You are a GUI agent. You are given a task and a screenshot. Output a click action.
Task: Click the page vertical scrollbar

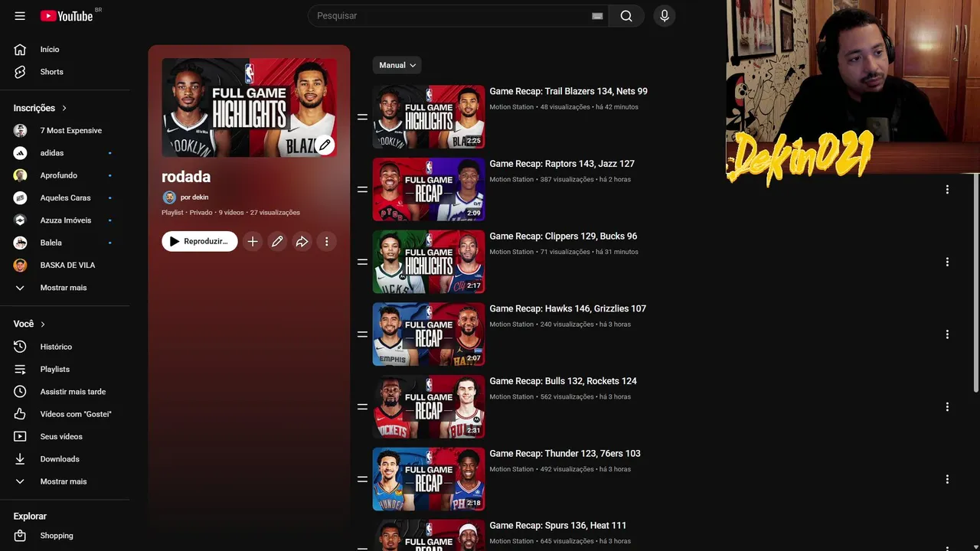coord(976,283)
